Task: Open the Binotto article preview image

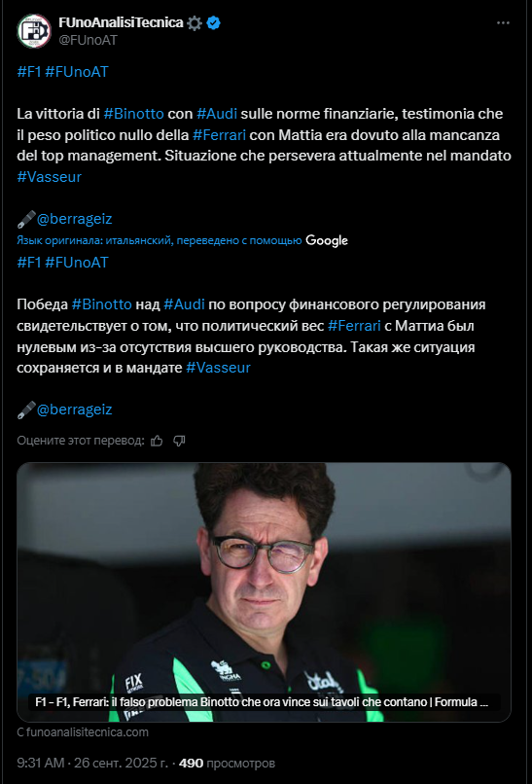Action: [264, 592]
